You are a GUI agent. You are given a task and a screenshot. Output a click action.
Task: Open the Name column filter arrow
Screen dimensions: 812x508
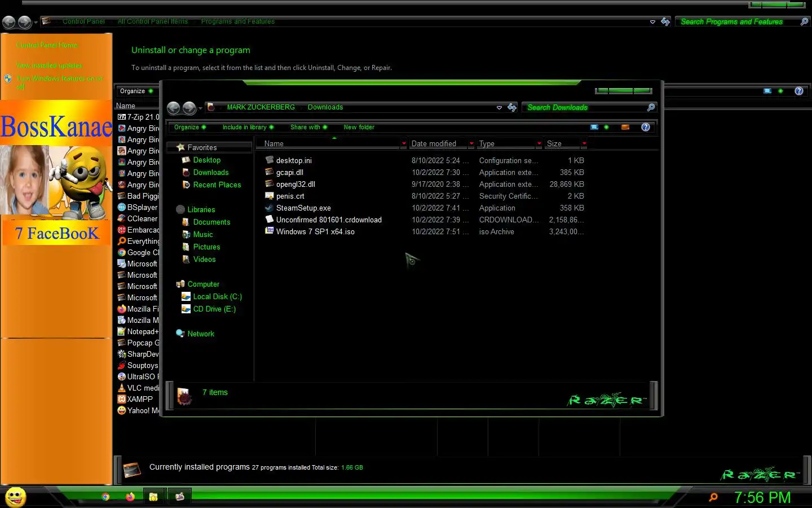pyautogui.click(x=404, y=144)
